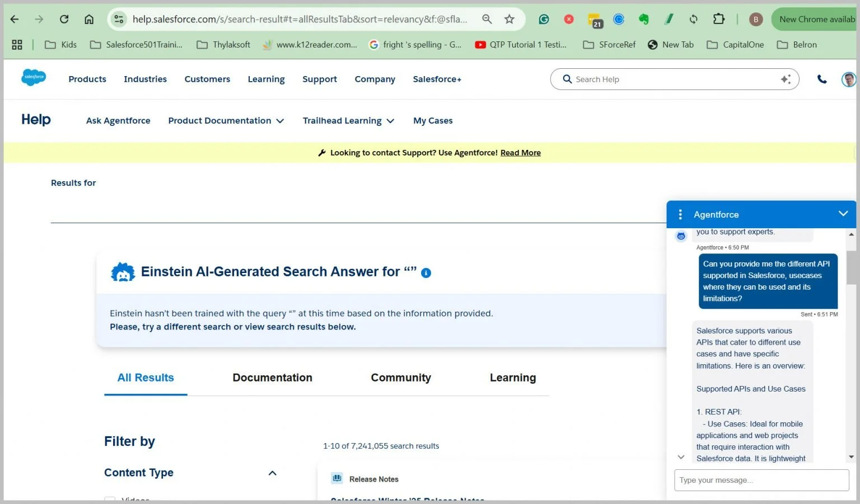This screenshot has width=860, height=504.
Task: Click the Salesforce cloud logo
Action: point(34,77)
